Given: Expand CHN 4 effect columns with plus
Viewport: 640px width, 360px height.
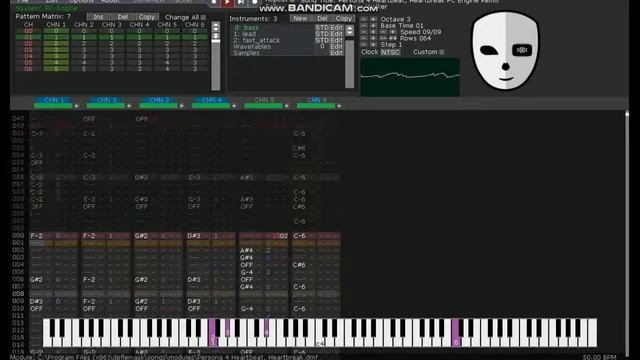Looking at the screenshot, I should (x=234, y=106).
